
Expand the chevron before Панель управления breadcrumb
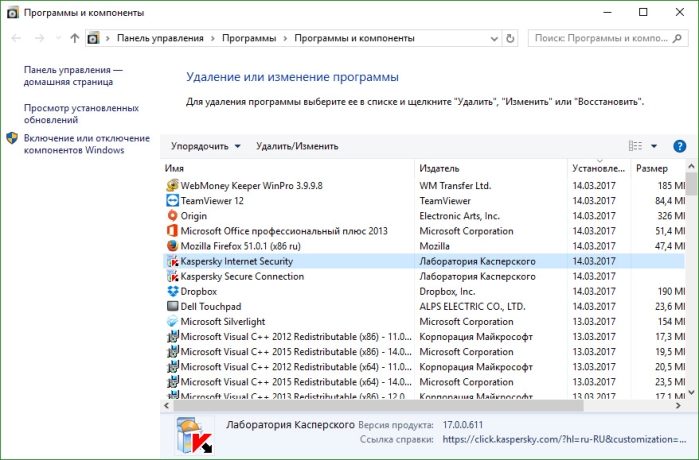click(107, 38)
